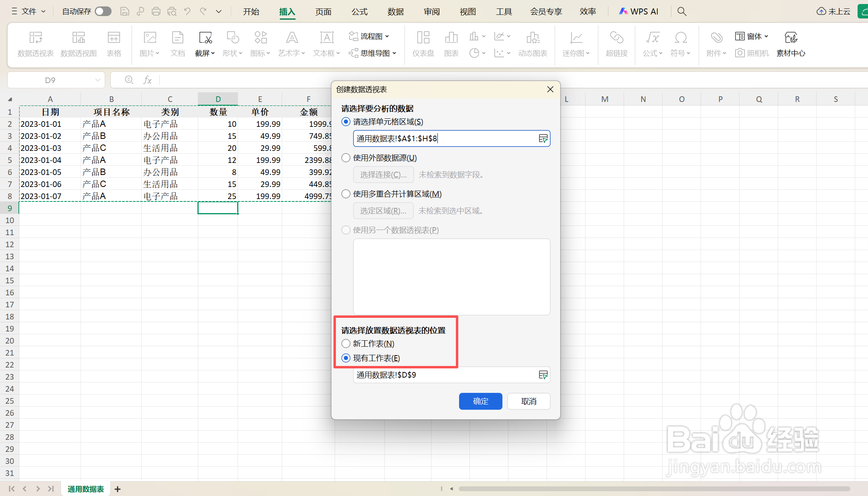This screenshot has width=868, height=496.
Task: Switch to the 数据 ribbon tab
Action: tap(395, 12)
